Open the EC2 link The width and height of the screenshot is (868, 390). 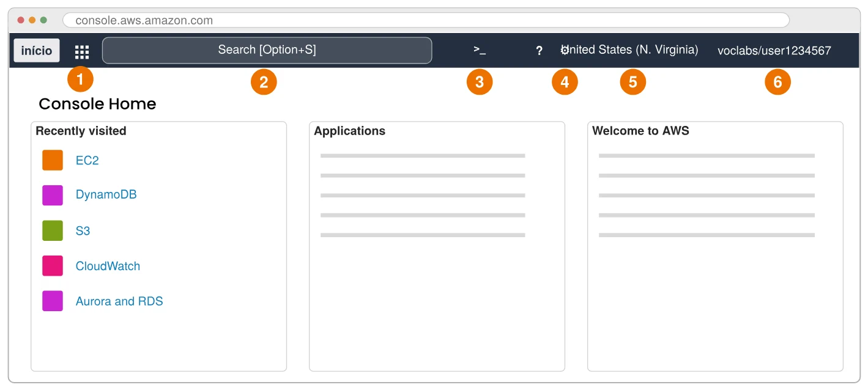point(87,160)
